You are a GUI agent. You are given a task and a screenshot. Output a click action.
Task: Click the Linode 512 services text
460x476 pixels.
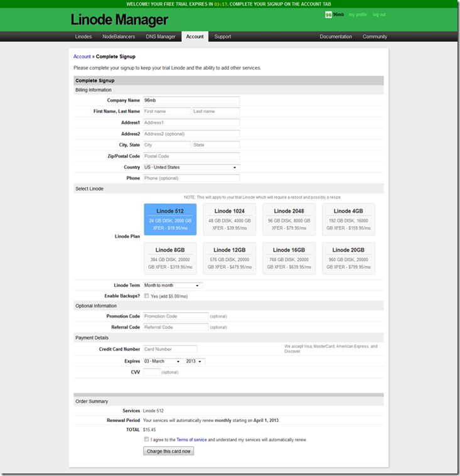(153, 411)
